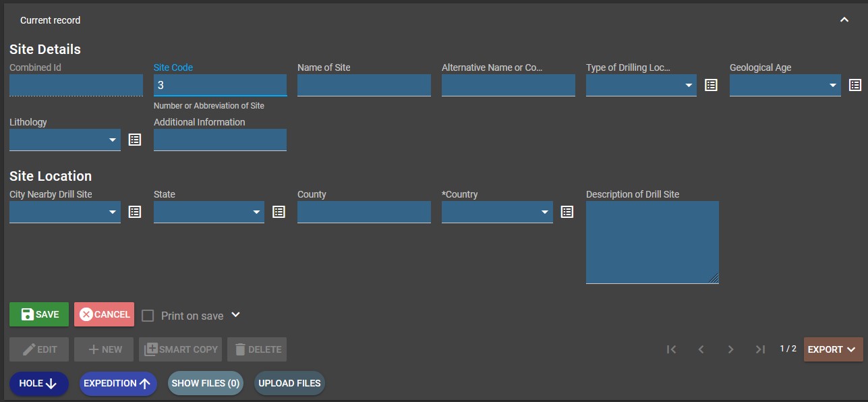Save the current site record
The height and width of the screenshot is (402, 868).
(x=39, y=314)
